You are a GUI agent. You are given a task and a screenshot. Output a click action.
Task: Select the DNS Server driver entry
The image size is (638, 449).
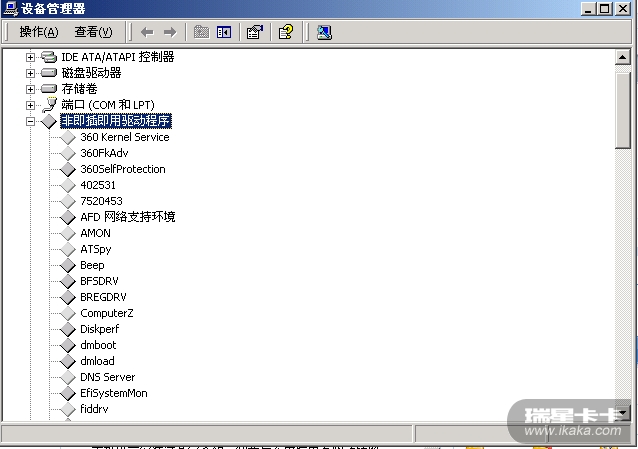tap(107, 377)
